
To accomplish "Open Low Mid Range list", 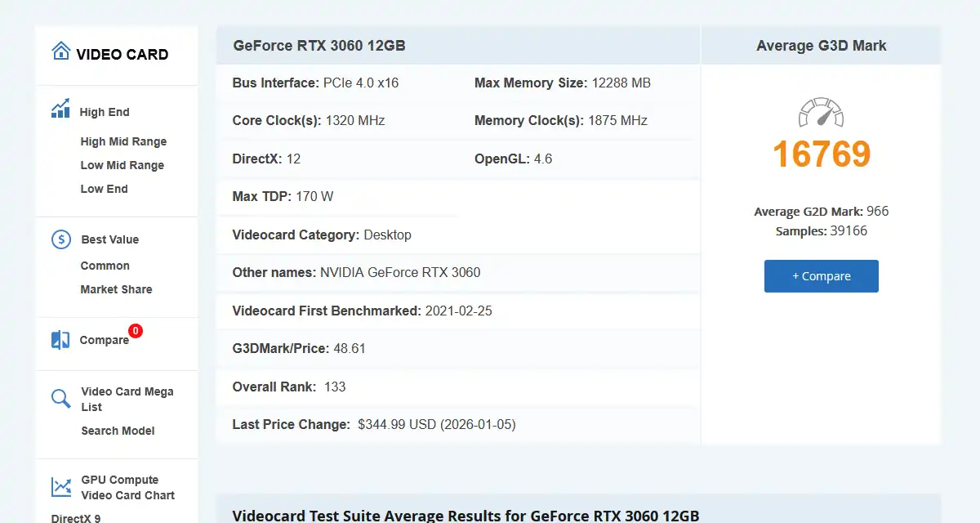I will tap(122, 165).
